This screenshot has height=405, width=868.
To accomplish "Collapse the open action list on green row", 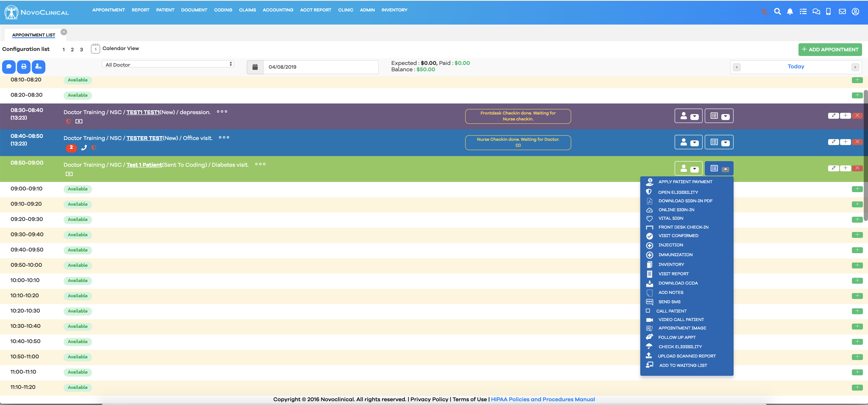I will coord(725,169).
